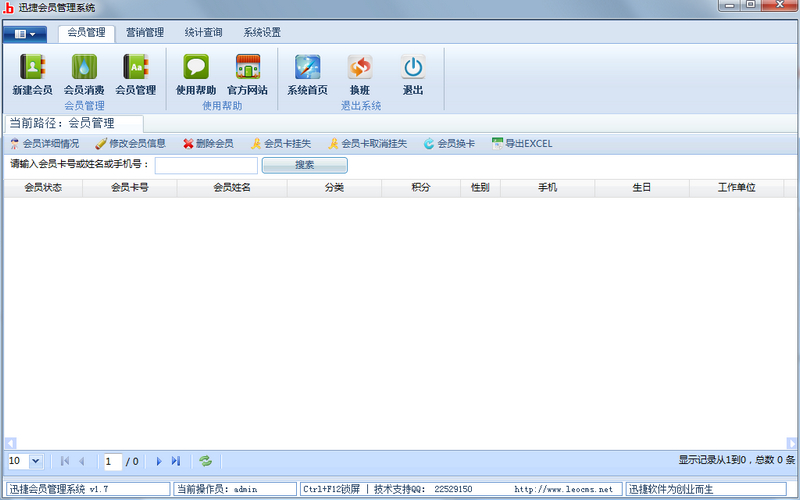Viewport: 800px width, 500px height.
Task: Sort by 会员姓名 column header
Action: (232, 188)
